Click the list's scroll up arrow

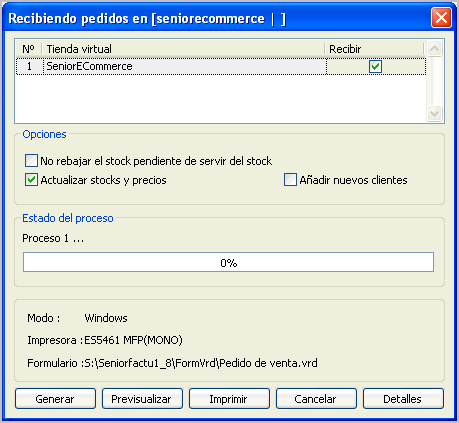pos(434,49)
